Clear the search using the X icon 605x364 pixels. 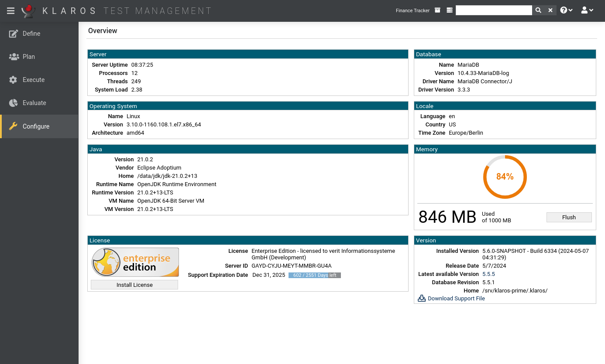click(x=550, y=10)
